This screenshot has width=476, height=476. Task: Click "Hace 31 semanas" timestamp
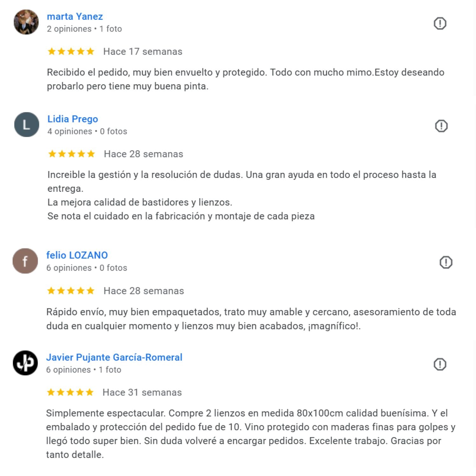tap(142, 393)
